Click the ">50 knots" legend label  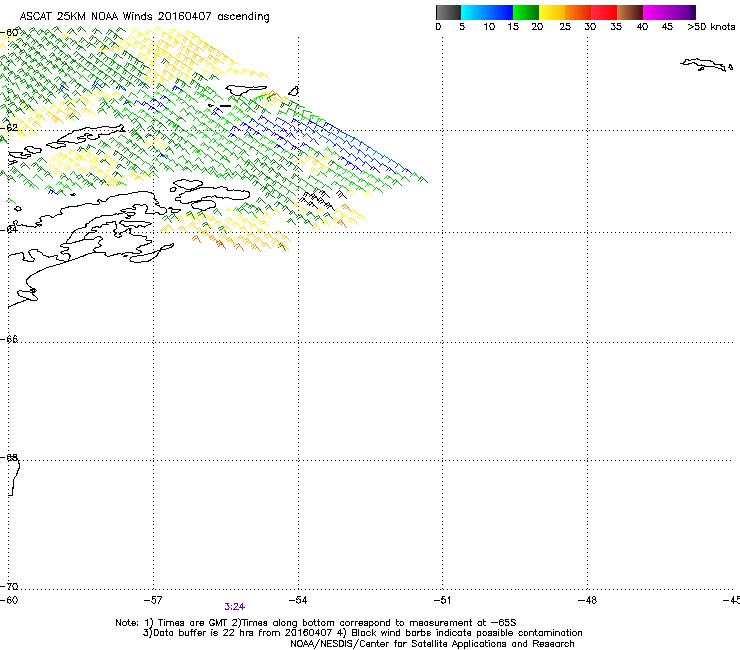tap(711, 27)
